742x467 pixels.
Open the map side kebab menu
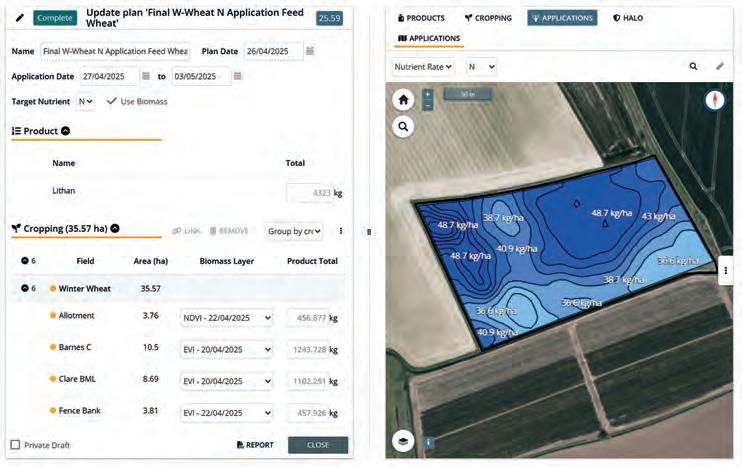tap(726, 271)
